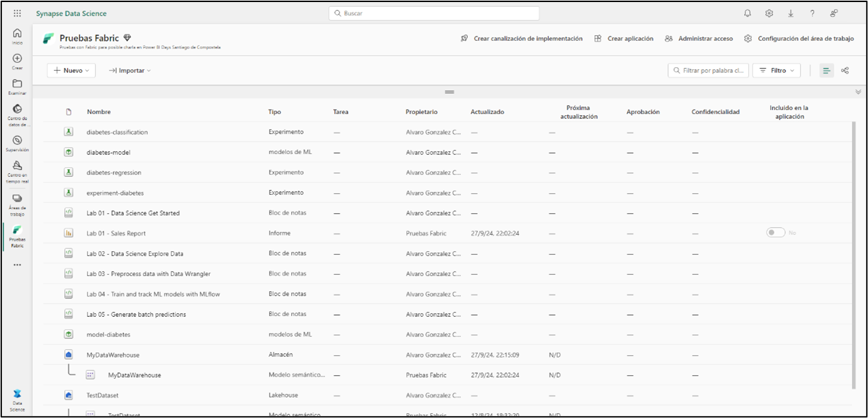Sort by the Confidencialidad column header
Image resolution: width=868 pixels, height=418 pixels.
(715, 112)
